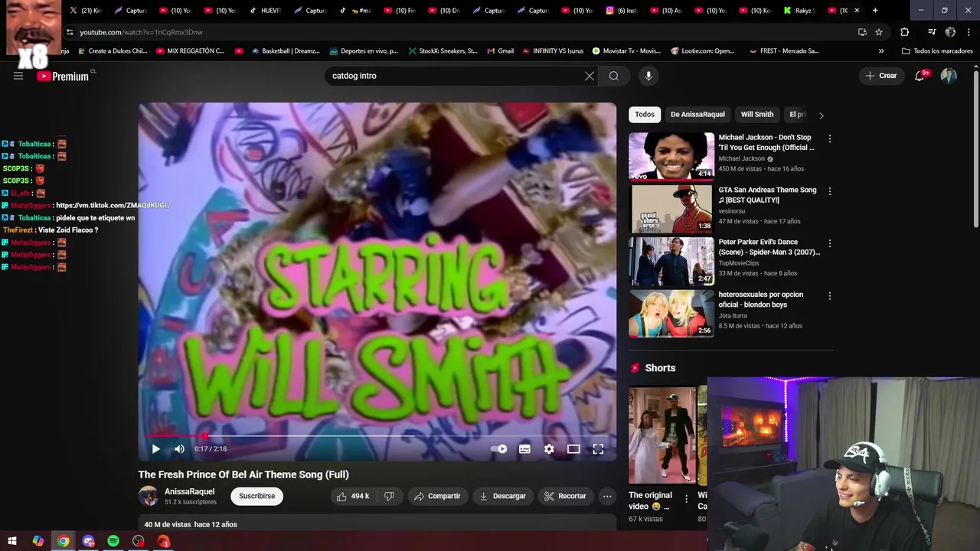Toggle subtitles in the player
The width and height of the screenshot is (980, 551).
pos(524,449)
